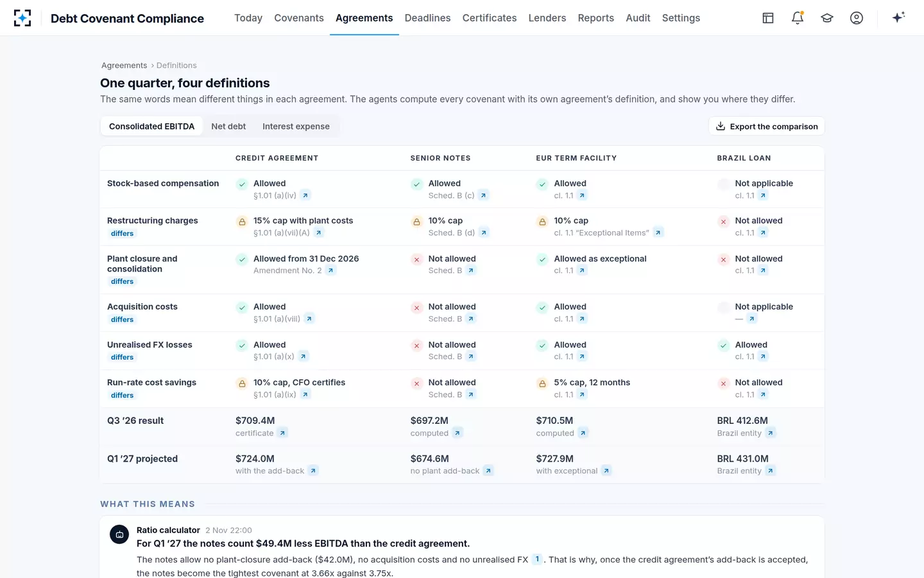Image resolution: width=924 pixels, height=578 pixels.
Task: Click the Stock-based compensation row label
Action: [163, 184]
